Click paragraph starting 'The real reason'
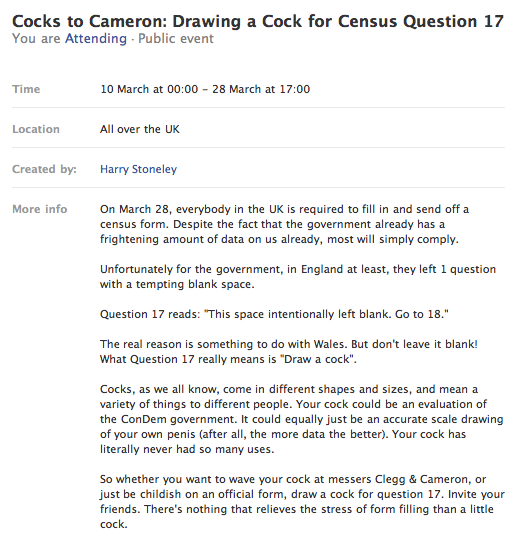The image size is (516, 539). 289,352
